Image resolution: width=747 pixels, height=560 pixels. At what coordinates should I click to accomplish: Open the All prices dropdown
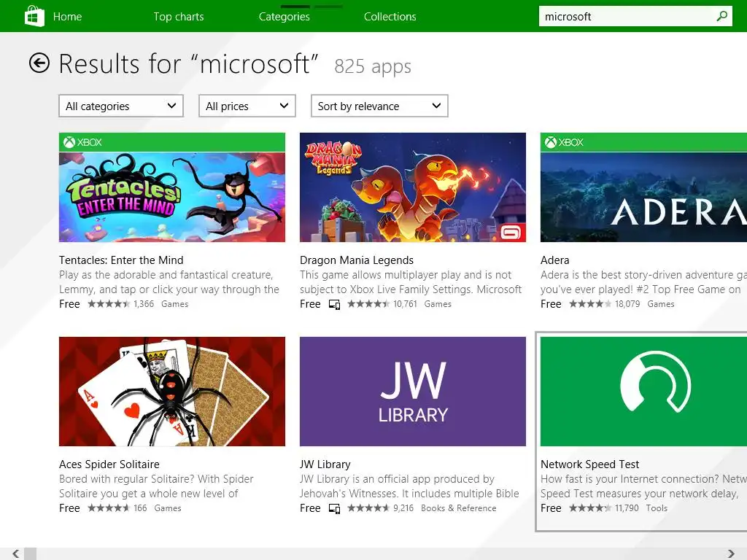click(247, 106)
